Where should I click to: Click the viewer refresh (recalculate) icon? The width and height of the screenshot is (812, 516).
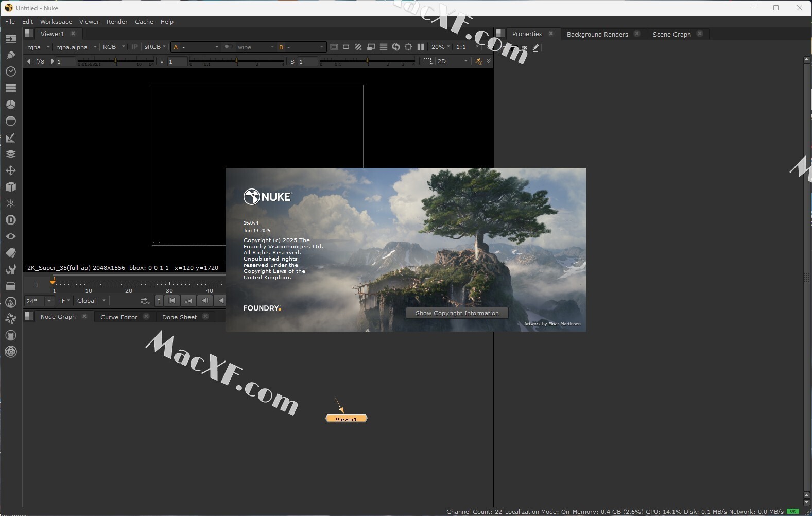(396, 47)
